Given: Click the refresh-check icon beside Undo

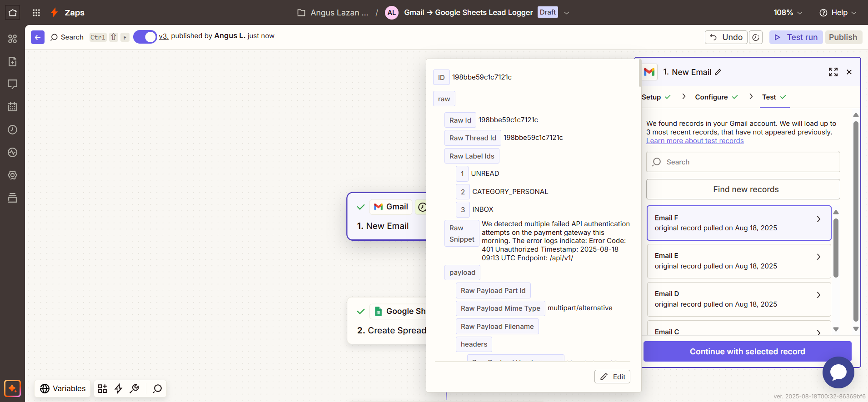Looking at the screenshot, I should point(755,37).
